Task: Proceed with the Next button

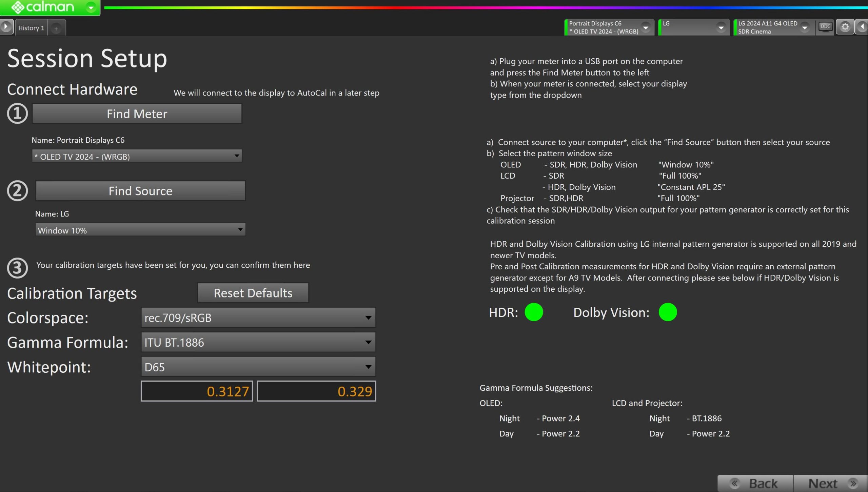Action: point(830,483)
